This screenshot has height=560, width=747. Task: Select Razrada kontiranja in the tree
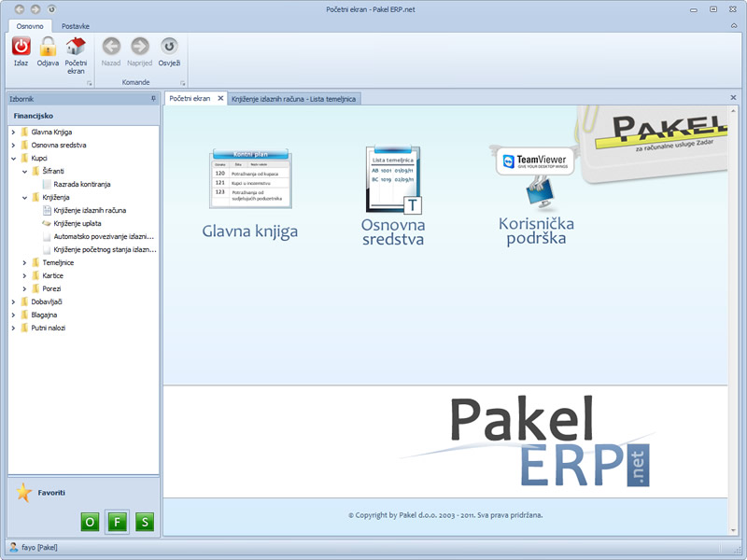[82, 184]
